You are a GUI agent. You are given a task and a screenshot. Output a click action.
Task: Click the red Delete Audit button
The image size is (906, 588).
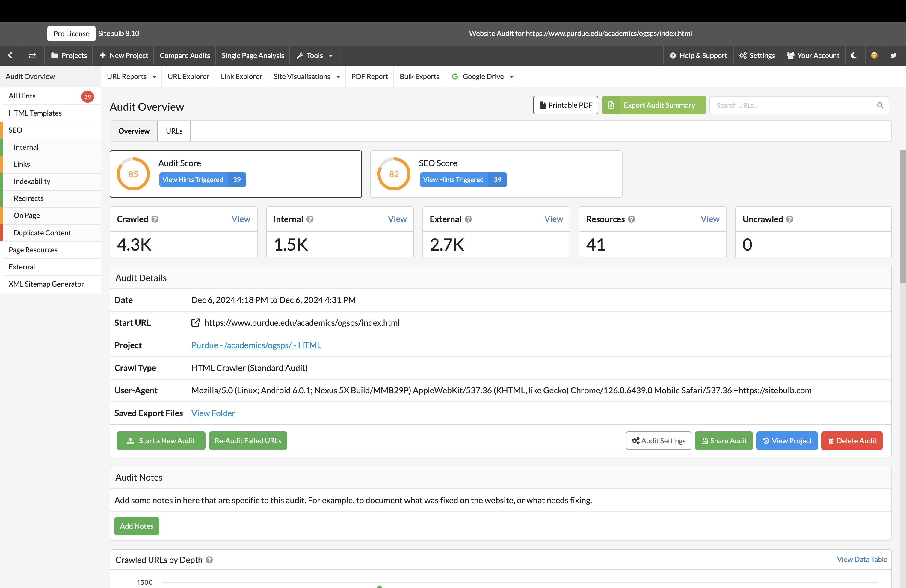coord(851,440)
